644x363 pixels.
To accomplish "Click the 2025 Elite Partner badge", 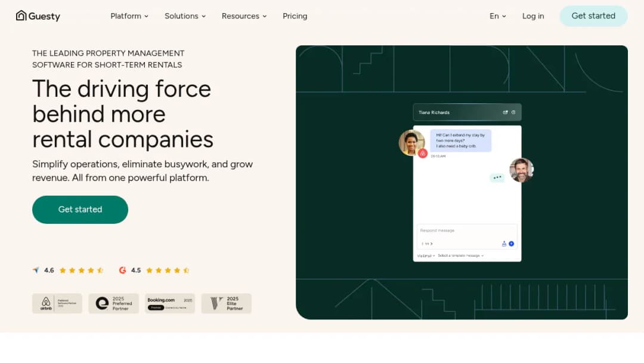I will 227,303.
